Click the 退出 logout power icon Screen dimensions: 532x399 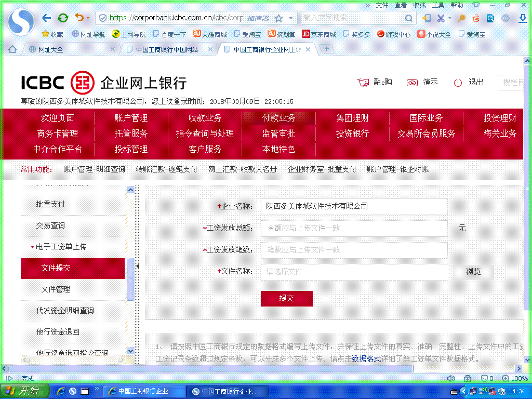pyautogui.click(x=458, y=83)
